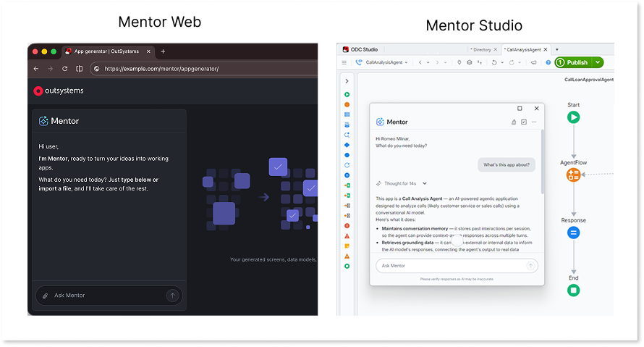Image resolution: width=644 pixels, height=347 pixels.
Task: Open a new browser tab with the plus button
Action: [x=163, y=51]
